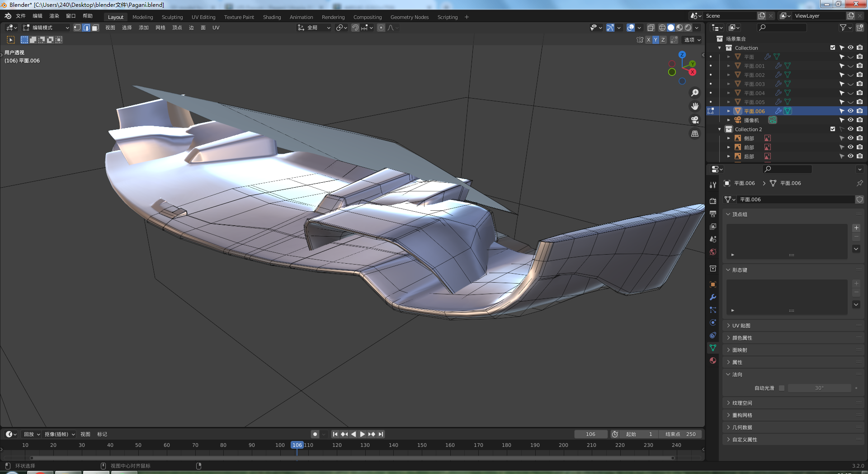Open the Object properties tab
Viewport: 868px width, 474px height.
point(713,284)
